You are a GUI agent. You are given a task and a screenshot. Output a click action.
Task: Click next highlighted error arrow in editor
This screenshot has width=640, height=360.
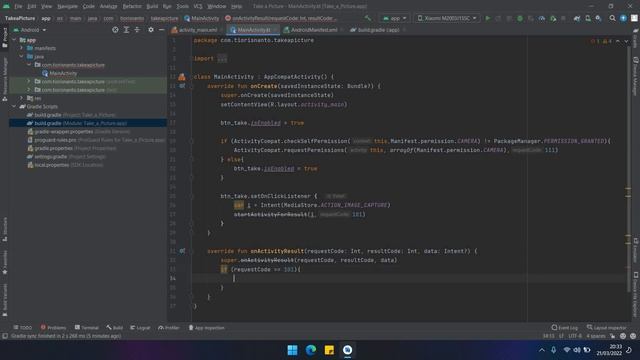[626, 41]
